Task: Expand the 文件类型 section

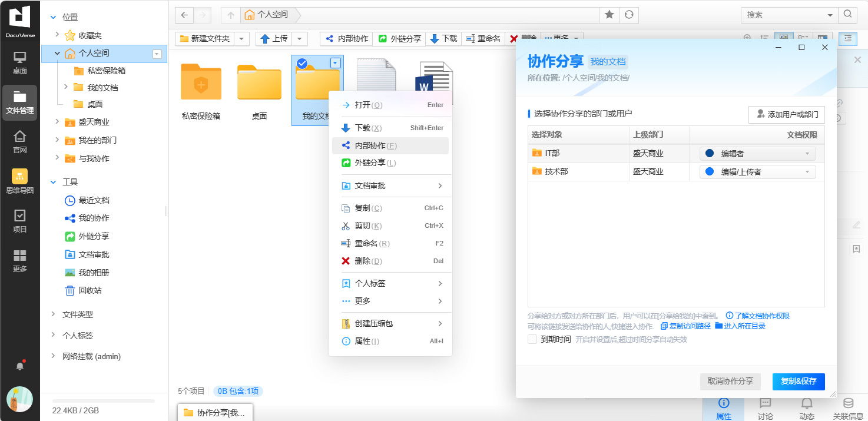Action: pyautogui.click(x=53, y=314)
